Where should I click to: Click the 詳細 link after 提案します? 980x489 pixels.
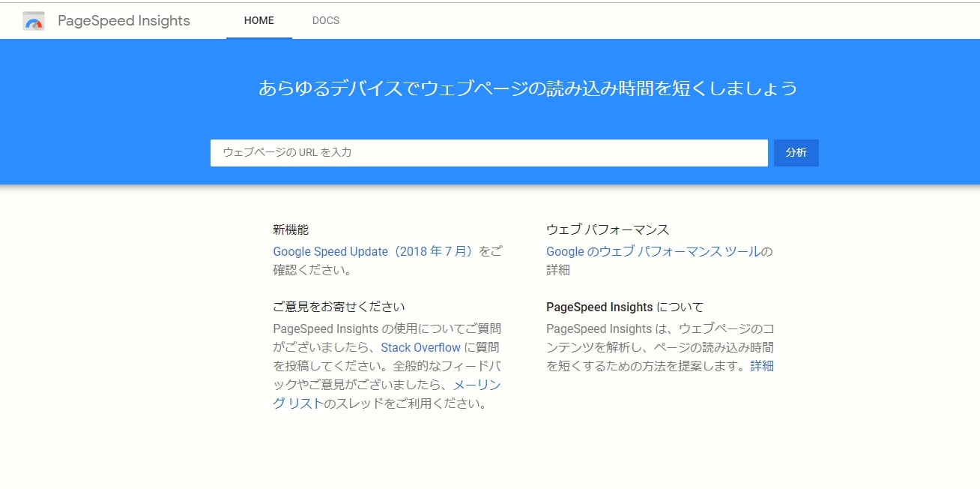(x=762, y=367)
